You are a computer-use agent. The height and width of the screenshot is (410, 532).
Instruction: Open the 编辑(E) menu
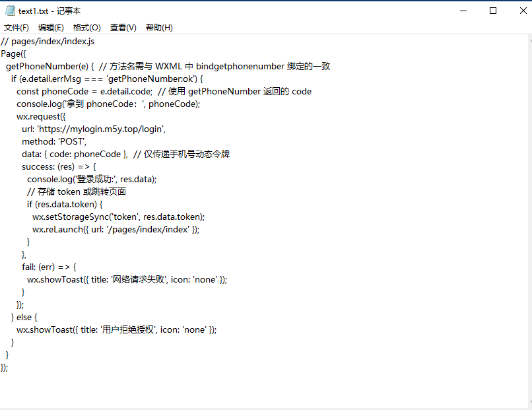point(51,28)
